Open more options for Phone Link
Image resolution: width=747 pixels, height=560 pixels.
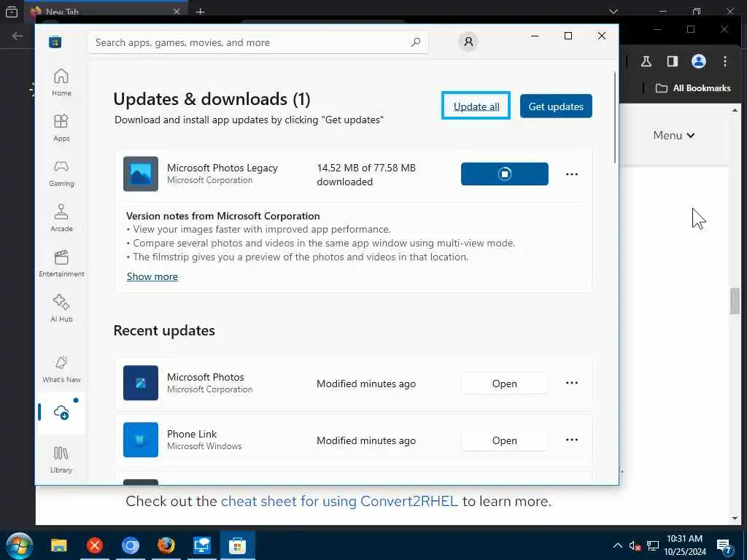(x=572, y=440)
